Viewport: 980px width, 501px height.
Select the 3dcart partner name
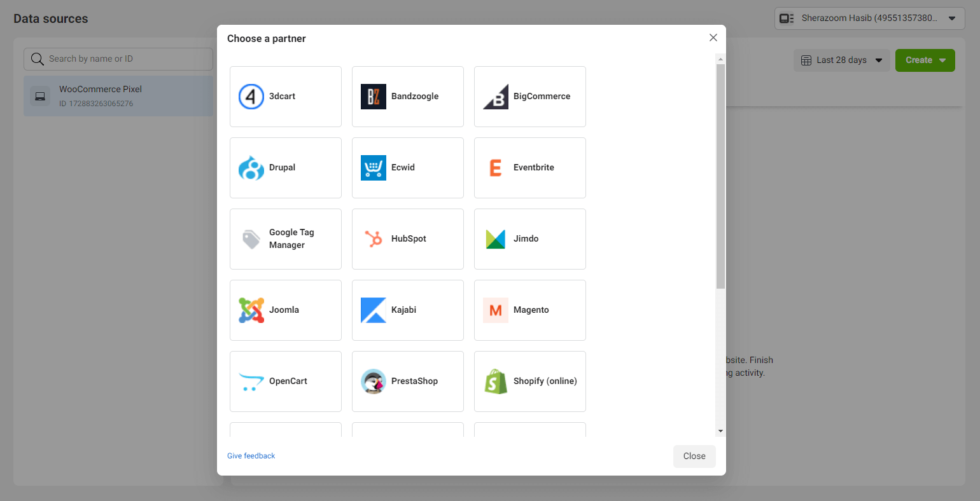pyautogui.click(x=282, y=97)
